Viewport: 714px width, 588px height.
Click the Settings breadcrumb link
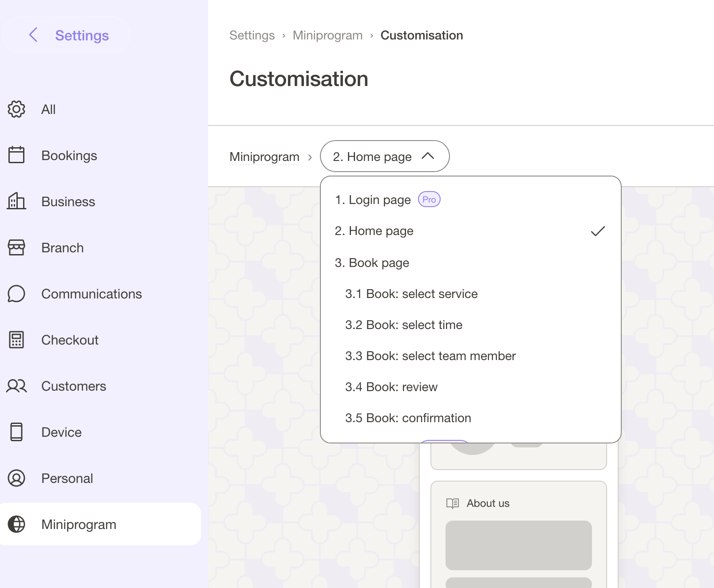(x=252, y=35)
